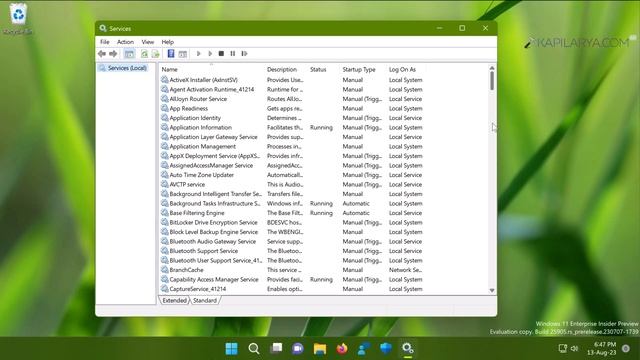The height and width of the screenshot is (360, 640).
Task: Open File Explorer from the taskbar
Action: coord(320,349)
